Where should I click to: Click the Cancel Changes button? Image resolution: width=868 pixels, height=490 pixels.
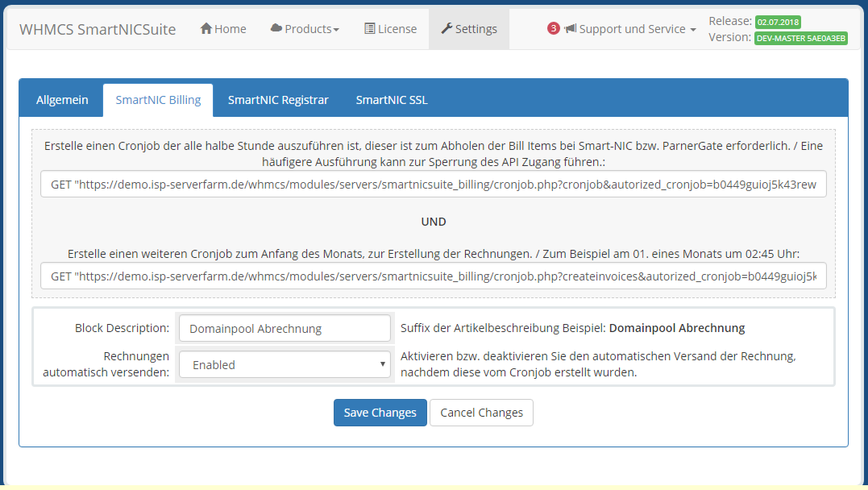481,413
